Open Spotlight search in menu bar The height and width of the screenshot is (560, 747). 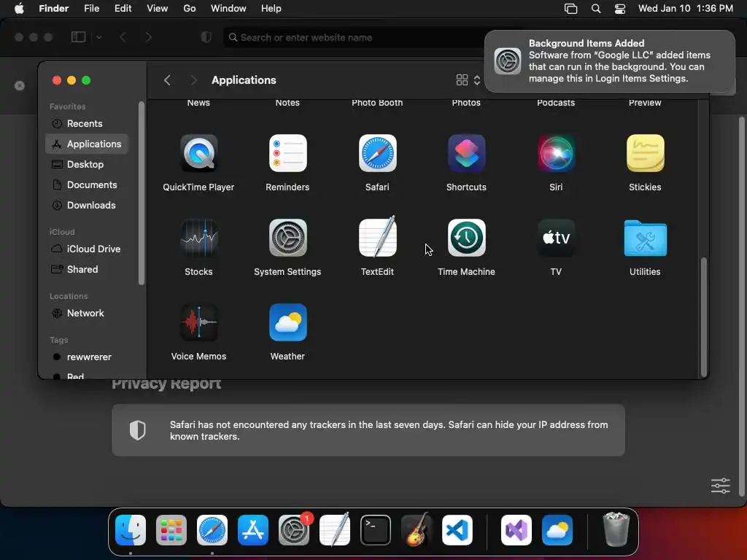[x=596, y=9]
